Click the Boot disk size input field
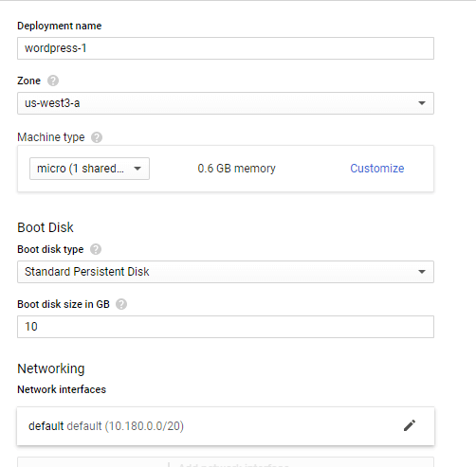The image size is (476, 467). coord(226,327)
